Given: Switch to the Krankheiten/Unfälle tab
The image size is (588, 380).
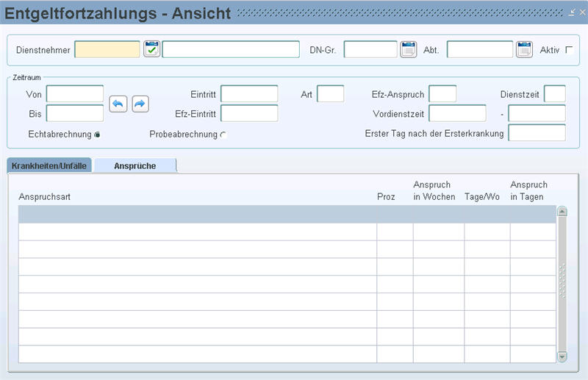Looking at the screenshot, I should tap(49, 165).
